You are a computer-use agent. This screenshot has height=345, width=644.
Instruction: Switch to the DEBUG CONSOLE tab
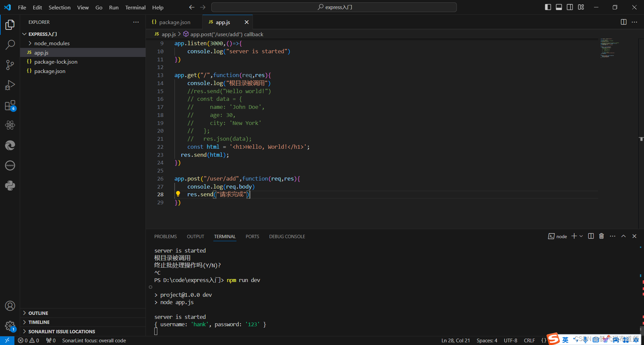(x=287, y=236)
